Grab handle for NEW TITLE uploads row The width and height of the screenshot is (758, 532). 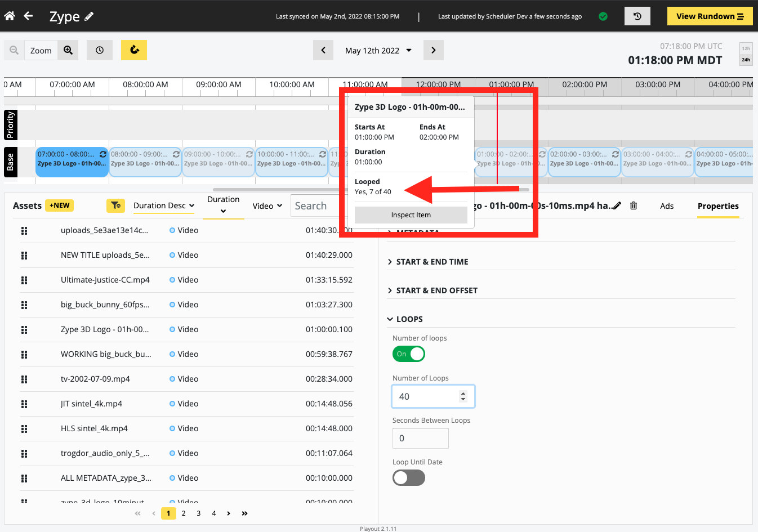tap(24, 255)
